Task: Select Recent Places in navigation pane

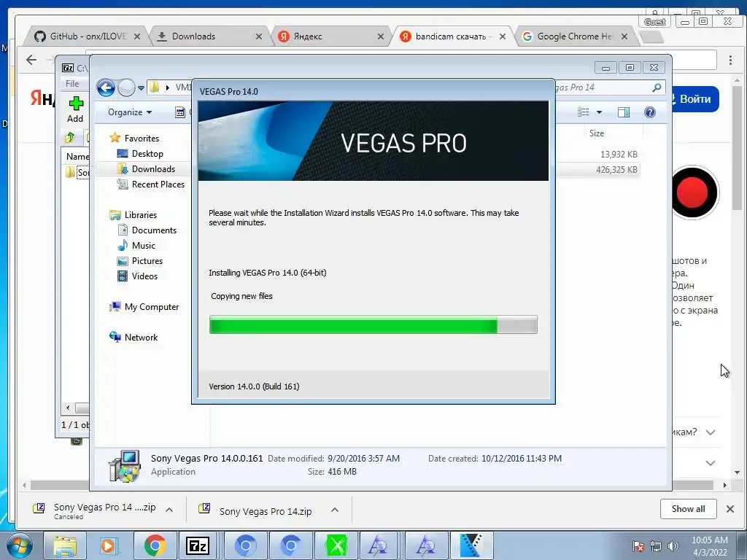Action: point(150,184)
